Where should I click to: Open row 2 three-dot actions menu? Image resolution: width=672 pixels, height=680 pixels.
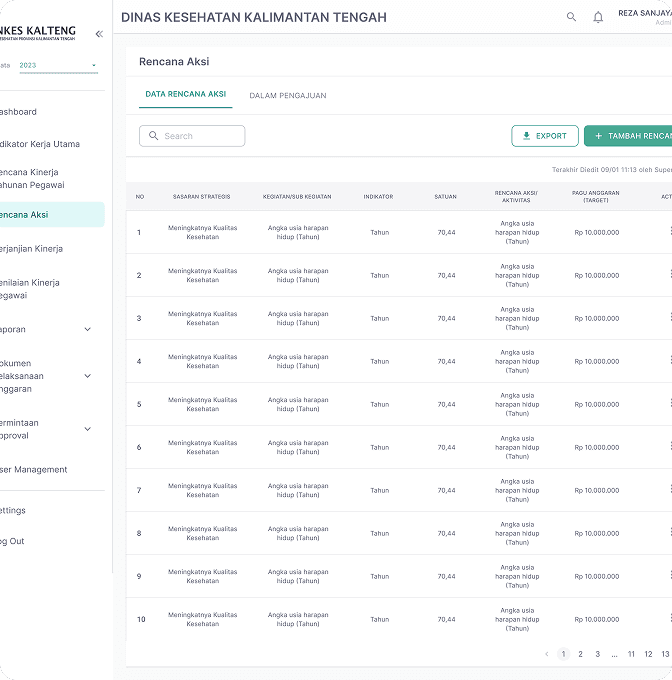(x=670, y=274)
